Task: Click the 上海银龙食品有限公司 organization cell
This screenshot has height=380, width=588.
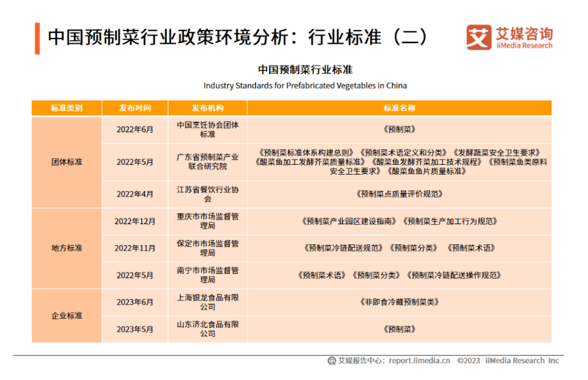Action: (x=207, y=302)
